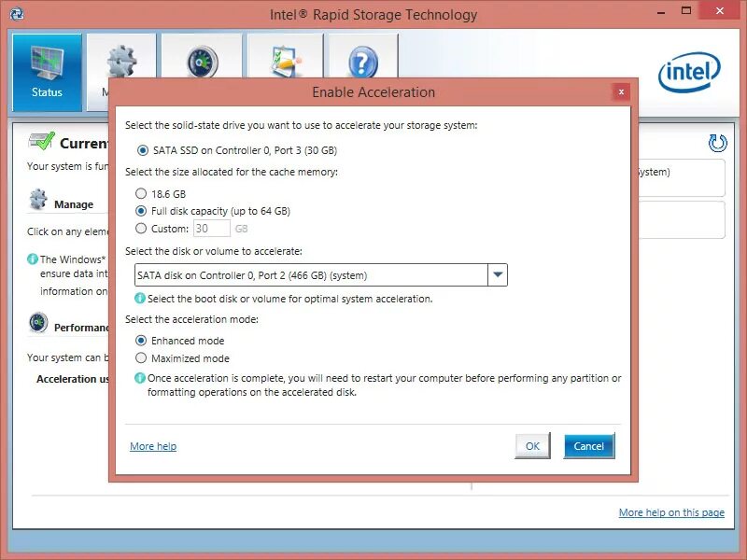Image resolution: width=747 pixels, height=560 pixels.
Task: Click 'Select the size allocated for the cache memory:' text
Action: coord(232,172)
